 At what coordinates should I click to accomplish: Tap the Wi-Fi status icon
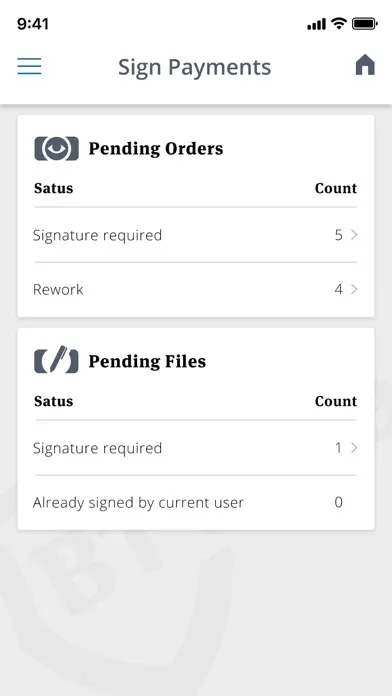click(339, 24)
